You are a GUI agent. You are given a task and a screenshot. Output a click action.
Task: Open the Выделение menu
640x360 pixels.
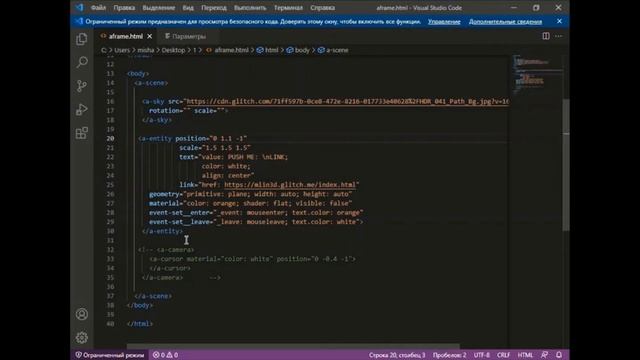[159, 8]
